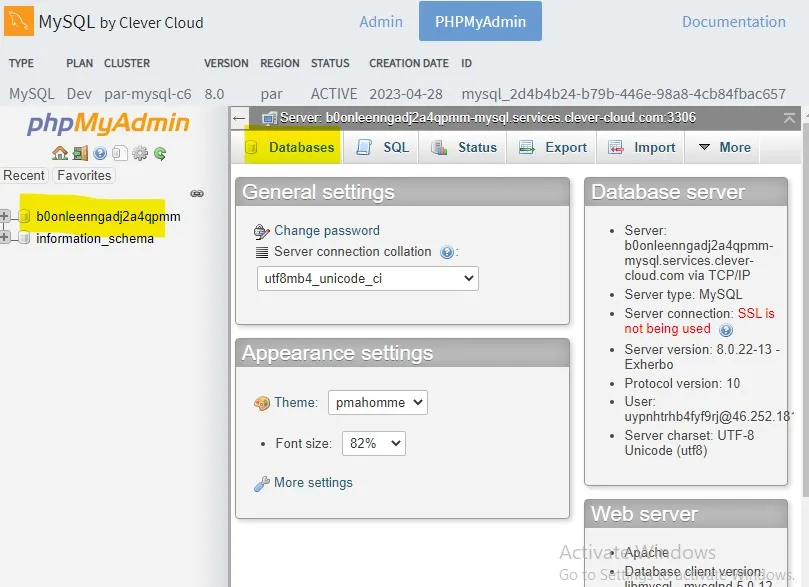
Task: Click the General settings panel header
Action: click(402, 192)
